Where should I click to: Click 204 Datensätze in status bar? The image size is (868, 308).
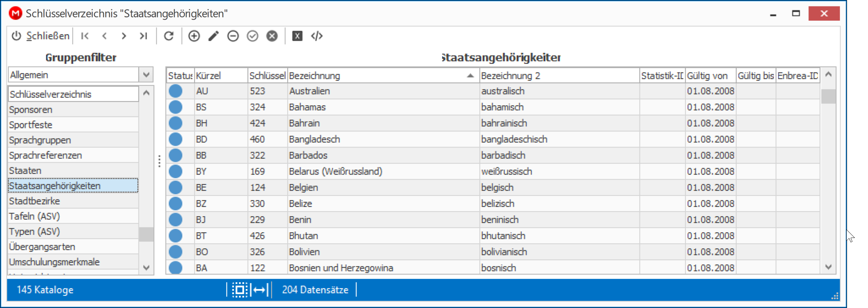point(315,290)
